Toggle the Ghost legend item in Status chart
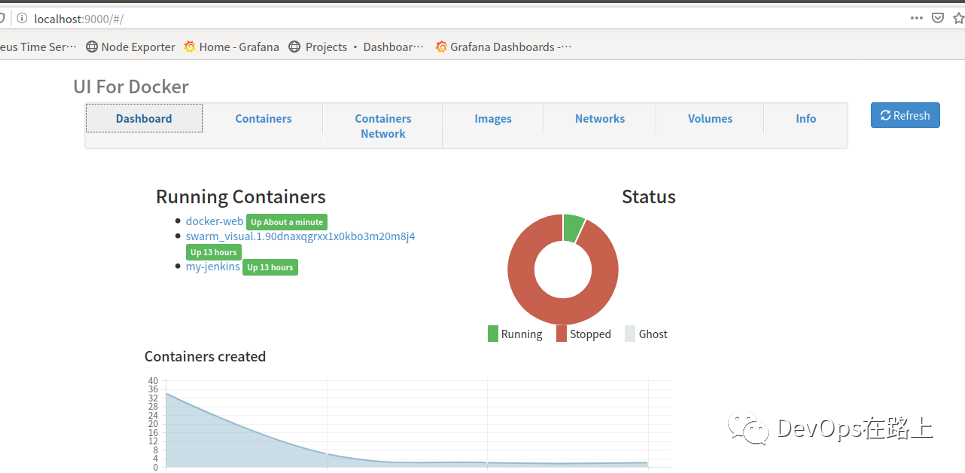 click(x=646, y=334)
